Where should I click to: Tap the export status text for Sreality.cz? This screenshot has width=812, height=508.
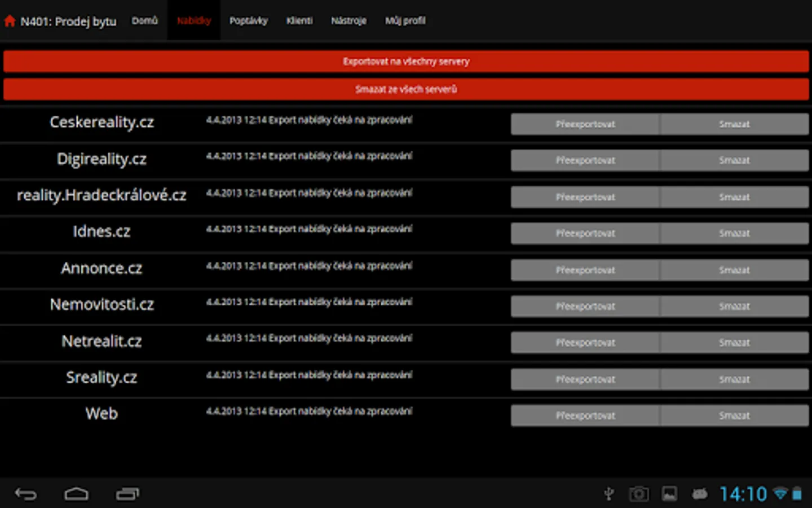309,375
